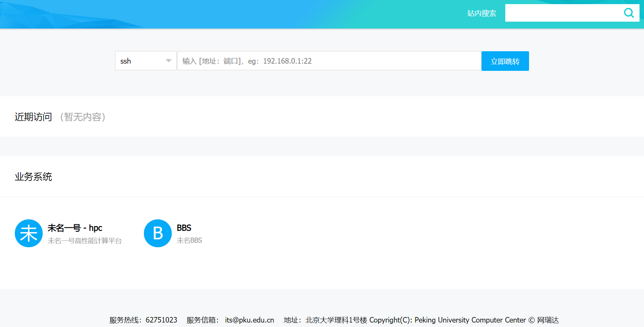Click the round 未 icon
The width and height of the screenshot is (644, 327).
click(29, 233)
